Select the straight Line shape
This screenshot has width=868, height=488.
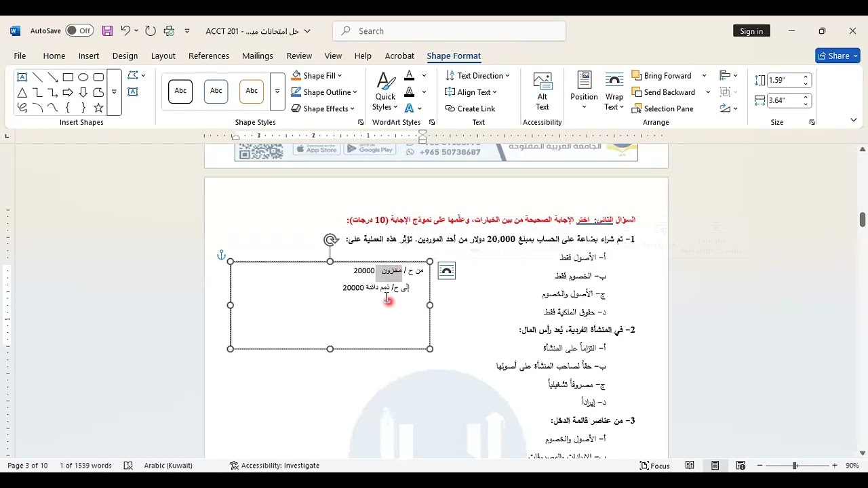(x=37, y=77)
